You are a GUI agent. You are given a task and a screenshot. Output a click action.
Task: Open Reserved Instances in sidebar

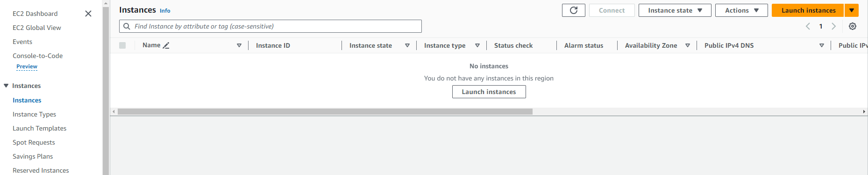(x=41, y=170)
